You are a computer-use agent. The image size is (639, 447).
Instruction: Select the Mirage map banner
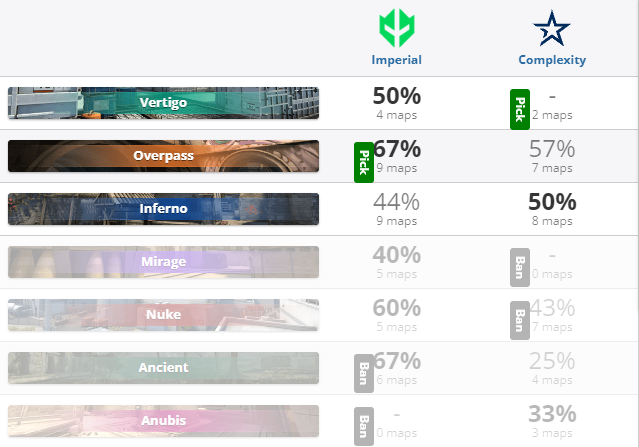[163, 262]
